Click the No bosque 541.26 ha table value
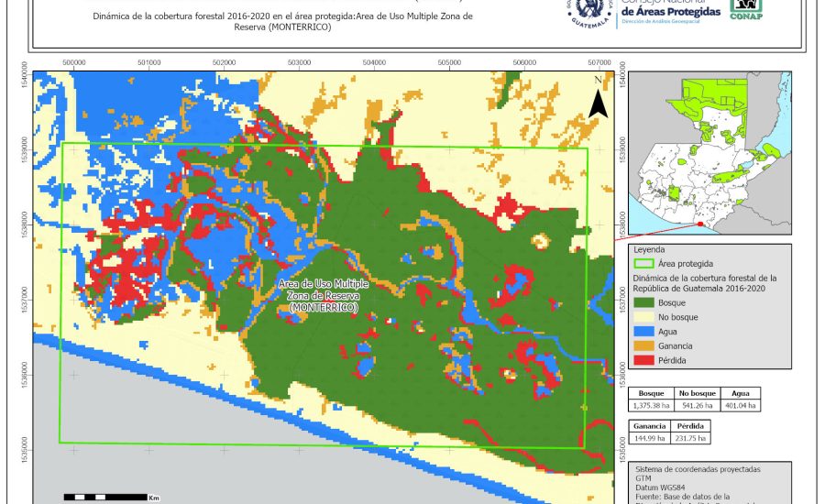Image resolution: width=825 pixels, height=504 pixels. click(x=698, y=405)
